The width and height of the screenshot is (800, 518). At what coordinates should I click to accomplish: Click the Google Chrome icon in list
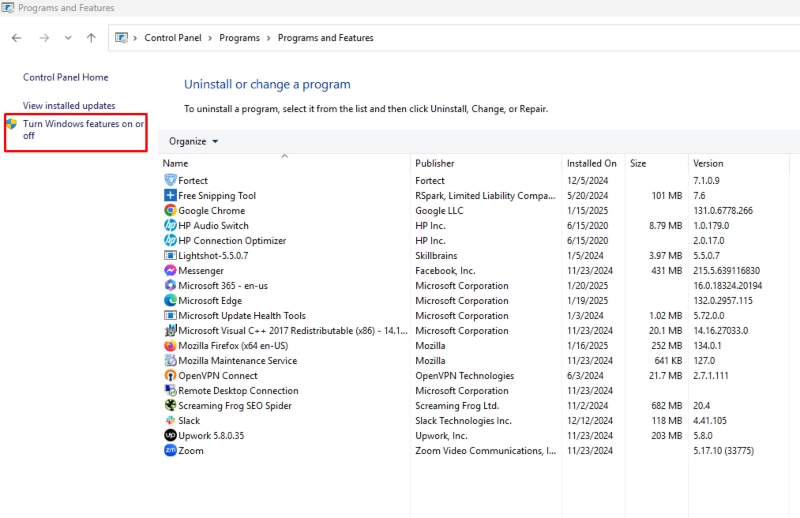[170, 210]
